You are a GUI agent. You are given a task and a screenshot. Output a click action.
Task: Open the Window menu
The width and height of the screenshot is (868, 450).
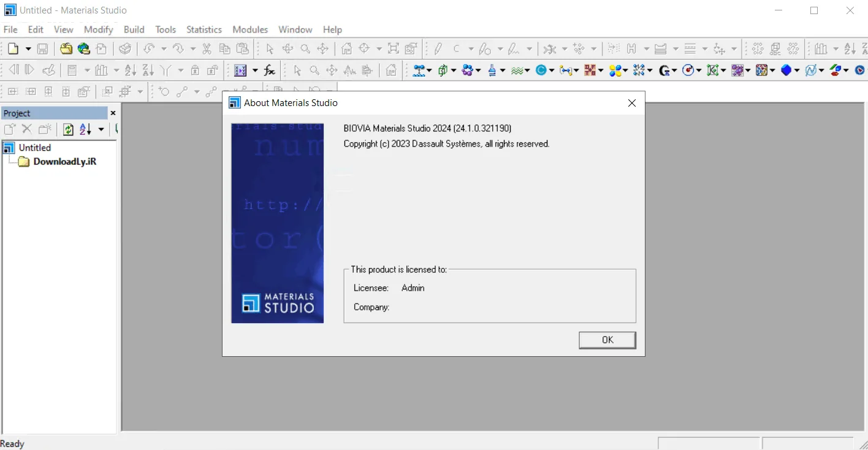(x=295, y=29)
